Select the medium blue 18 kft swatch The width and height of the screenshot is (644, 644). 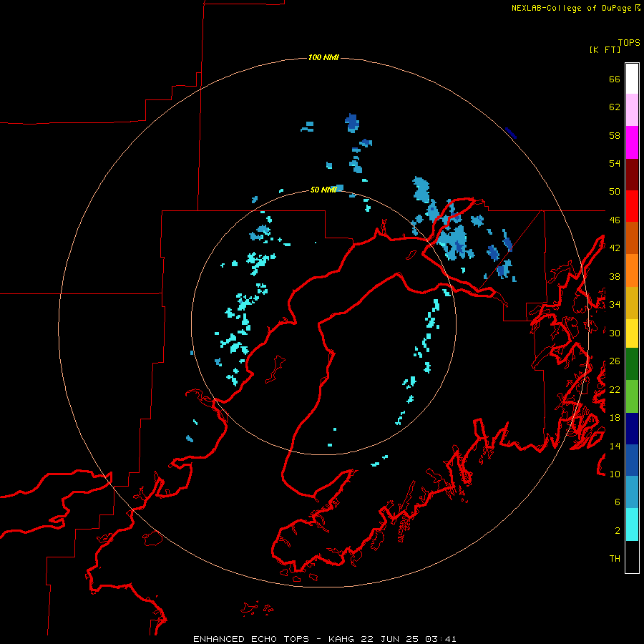(632, 460)
